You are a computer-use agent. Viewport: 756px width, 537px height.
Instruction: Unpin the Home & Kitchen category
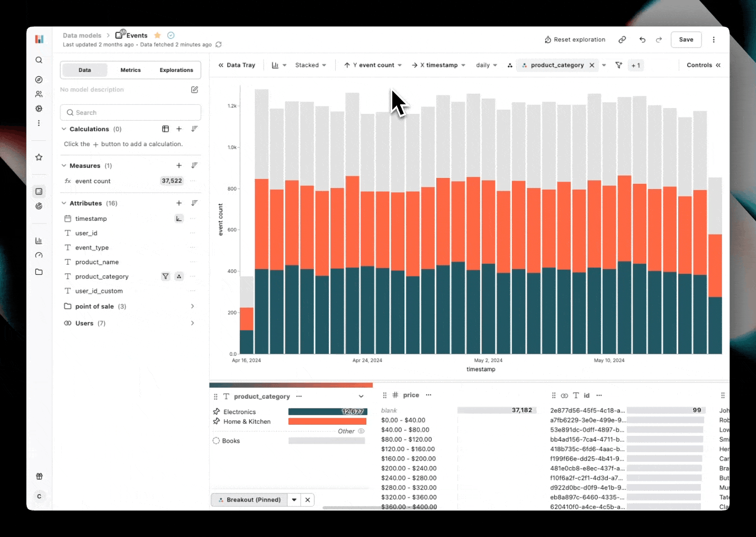tap(216, 421)
